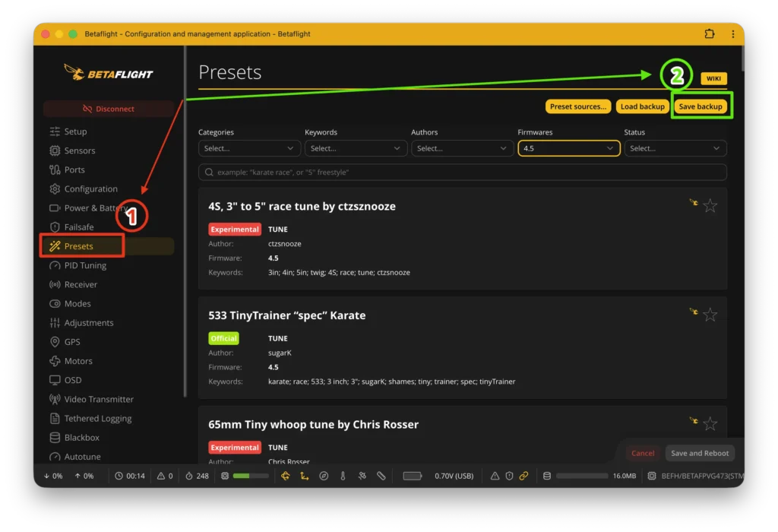Click the 'BEFH/BETAFPVG473' target text

pos(702,476)
